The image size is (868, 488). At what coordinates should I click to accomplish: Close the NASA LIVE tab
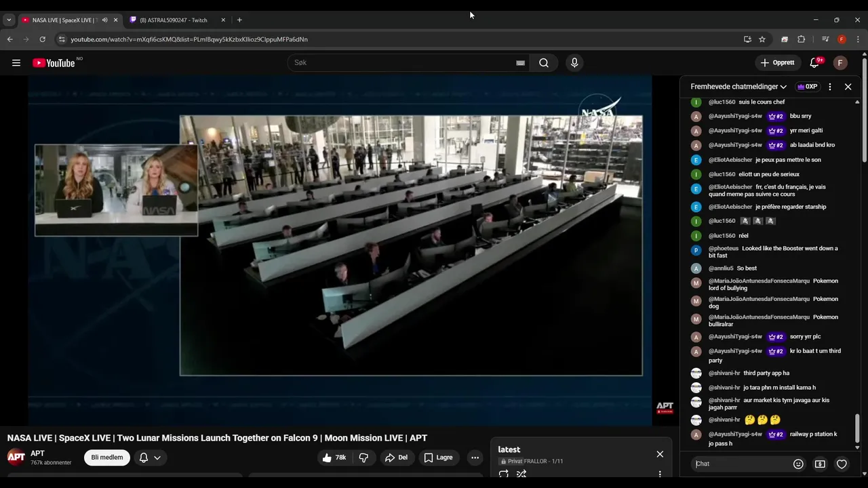pos(115,20)
